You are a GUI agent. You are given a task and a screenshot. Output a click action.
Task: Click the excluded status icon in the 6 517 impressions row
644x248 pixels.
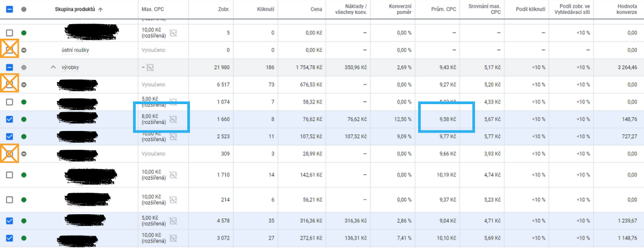[24, 85]
